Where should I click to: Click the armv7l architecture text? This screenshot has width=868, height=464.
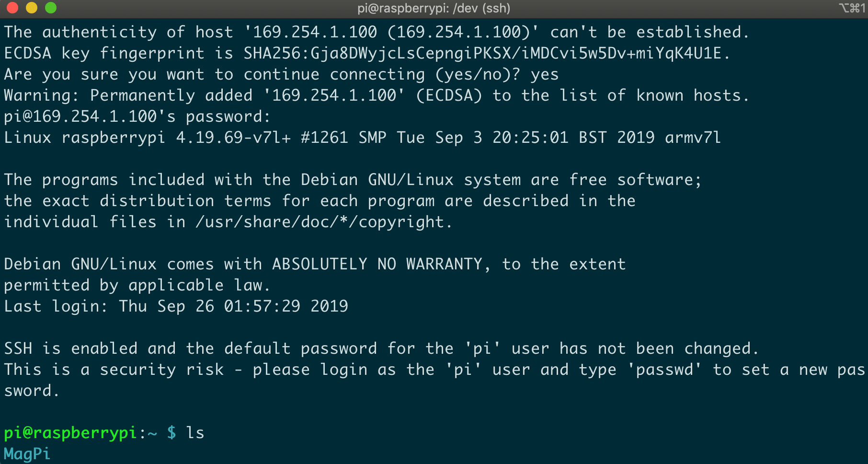tap(693, 138)
